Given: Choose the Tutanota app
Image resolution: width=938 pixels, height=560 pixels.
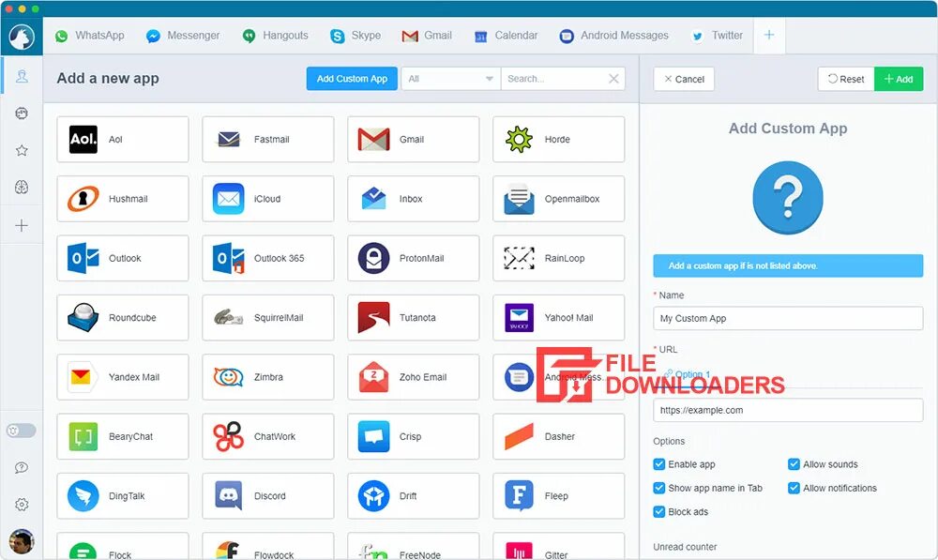Looking at the screenshot, I should click(413, 318).
